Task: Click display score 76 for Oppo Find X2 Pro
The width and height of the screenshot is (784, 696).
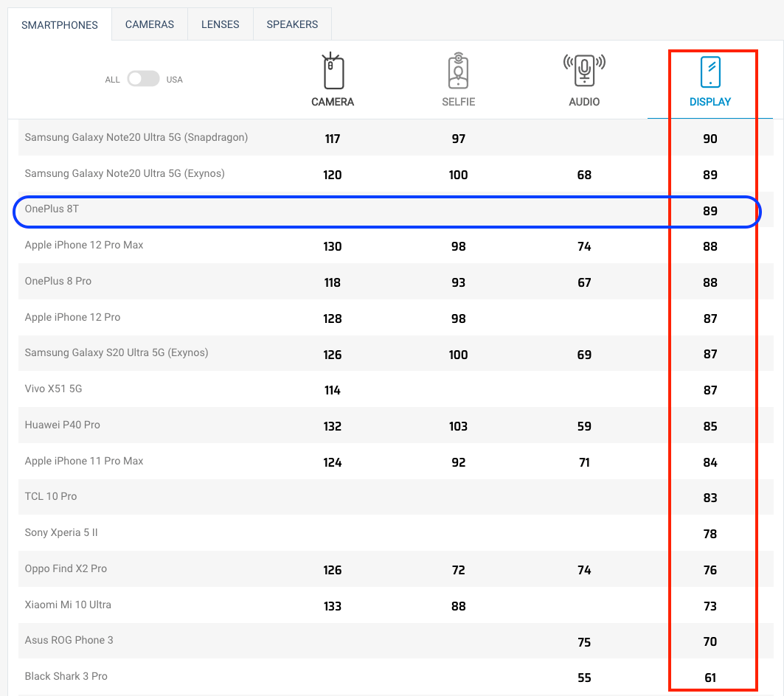Action: coord(710,570)
